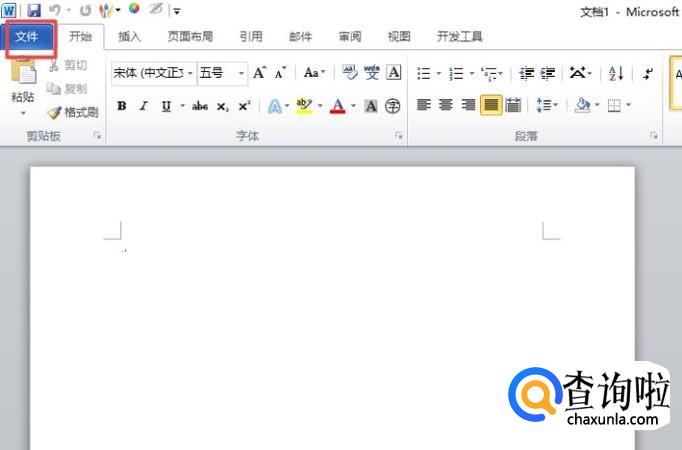This screenshot has height=450, width=682.
Task: Click the Undo arrow icon
Action: click(54, 10)
